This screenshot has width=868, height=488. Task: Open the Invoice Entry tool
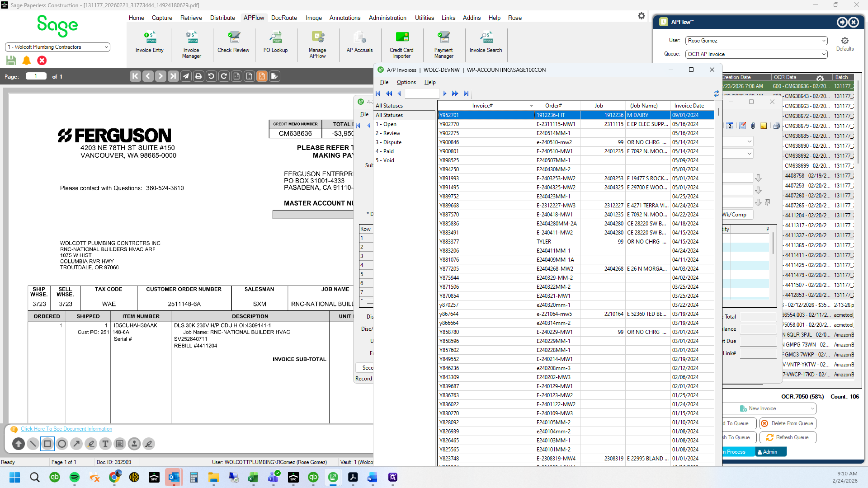click(149, 42)
